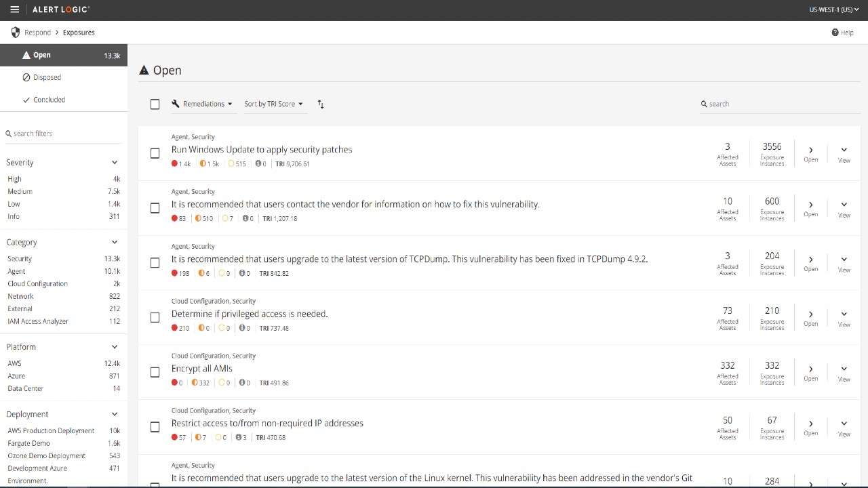Tick checkbox for Run Windows Update row
Viewport: 868px width, 488px height.
point(155,154)
